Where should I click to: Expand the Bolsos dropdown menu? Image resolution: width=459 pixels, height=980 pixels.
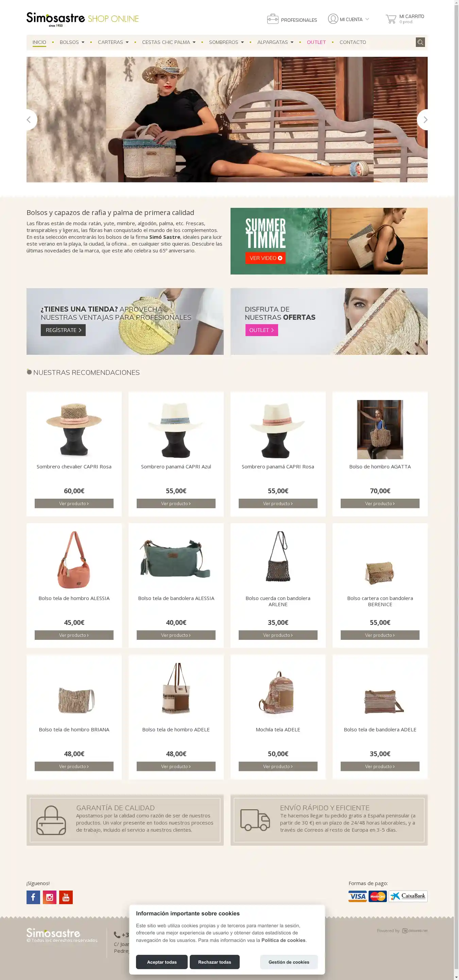tap(72, 42)
